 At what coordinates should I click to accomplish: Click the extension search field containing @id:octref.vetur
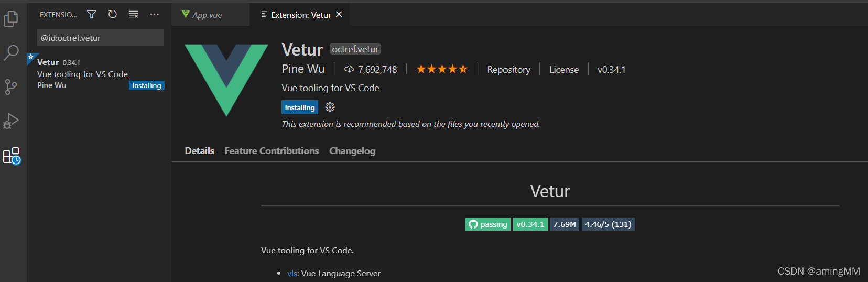pos(100,38)
